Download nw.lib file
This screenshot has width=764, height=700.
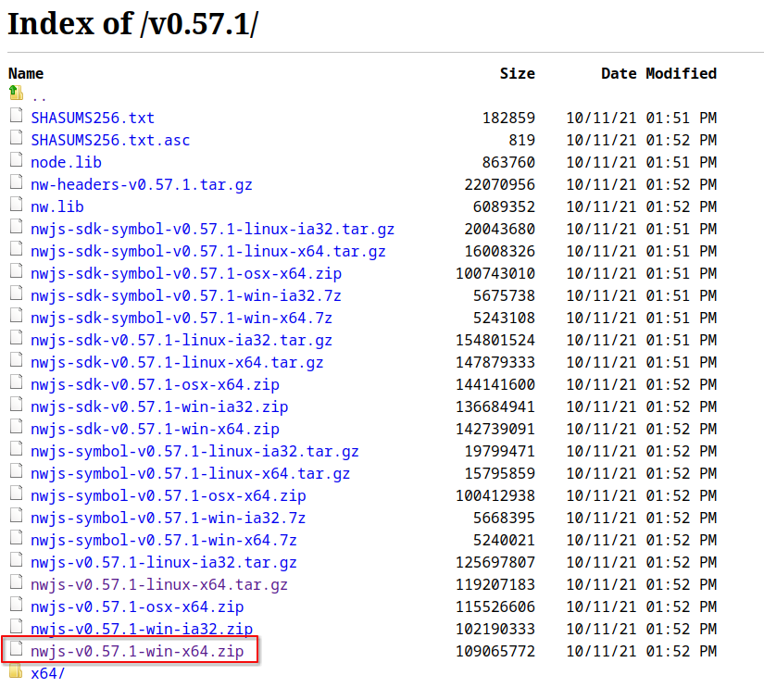(57, 207)
